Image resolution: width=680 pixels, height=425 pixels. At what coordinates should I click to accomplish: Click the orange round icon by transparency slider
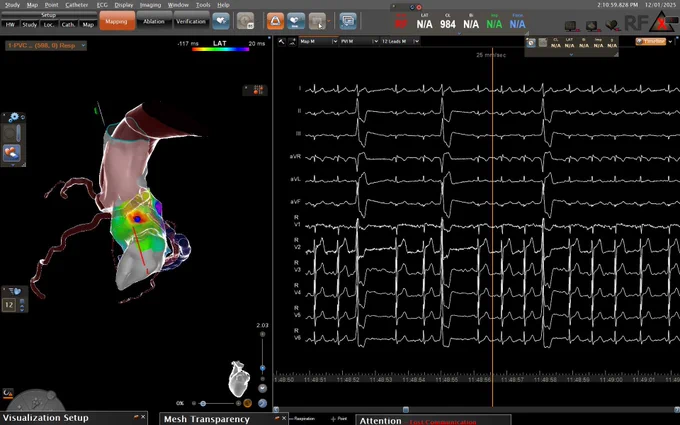pyautogui.click(x=248, y=403)
